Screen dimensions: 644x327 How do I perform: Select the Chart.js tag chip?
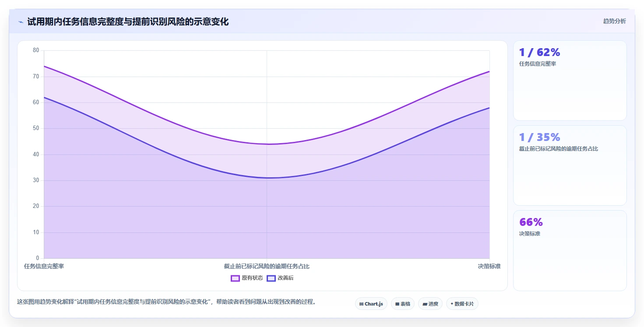click(x=371, y=304)
